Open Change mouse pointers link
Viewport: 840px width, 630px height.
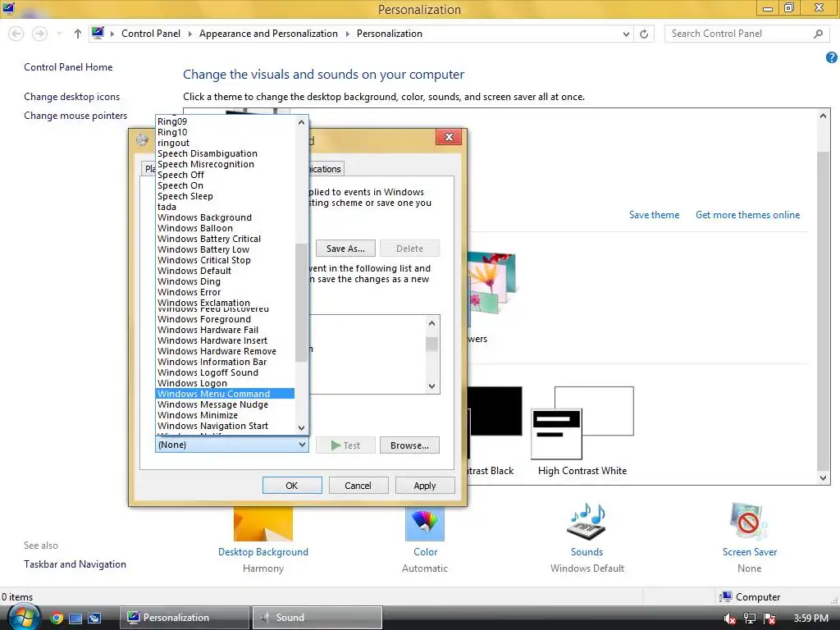click(x=75, y=115)
